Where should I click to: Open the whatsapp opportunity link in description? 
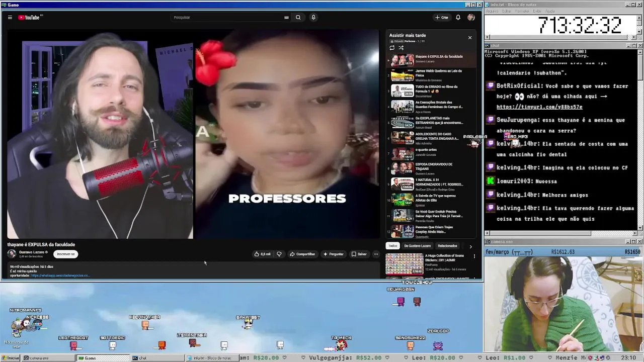[60, 276]
